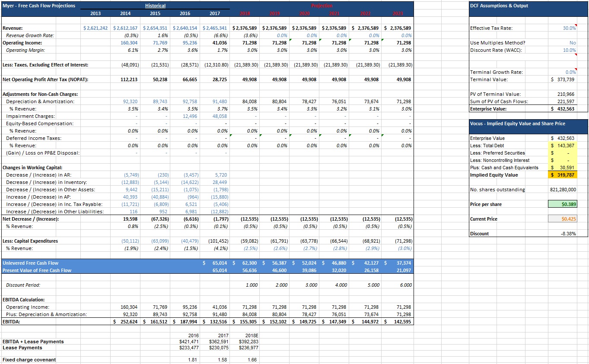This screenshot has height=364, width=589.
Task: Click the 2015 revenue cell $2,654,351
Action: [x=155, y=28]
